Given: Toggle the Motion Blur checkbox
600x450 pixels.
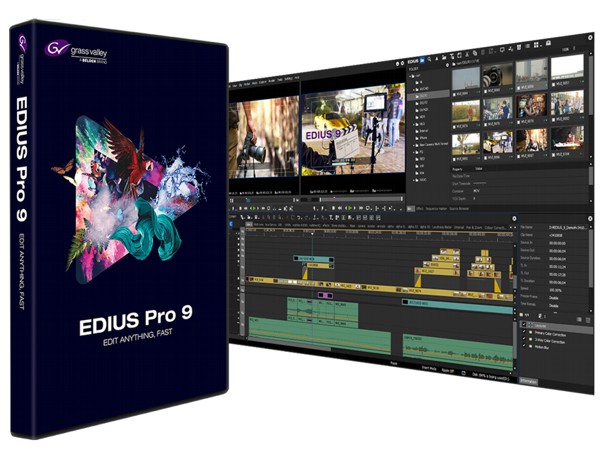Looking at the screenshot, I should (524, 345).
